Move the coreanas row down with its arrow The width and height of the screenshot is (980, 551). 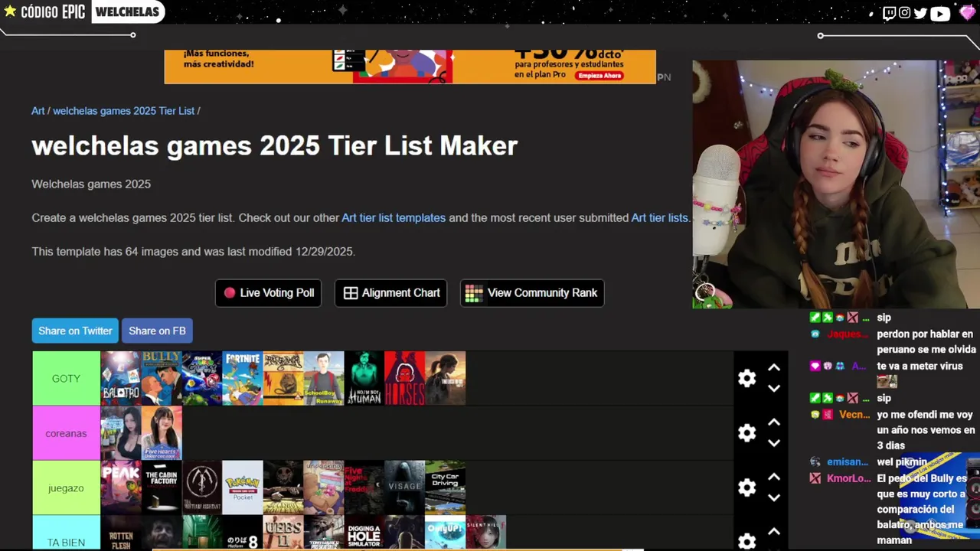(x=774, y=443)
